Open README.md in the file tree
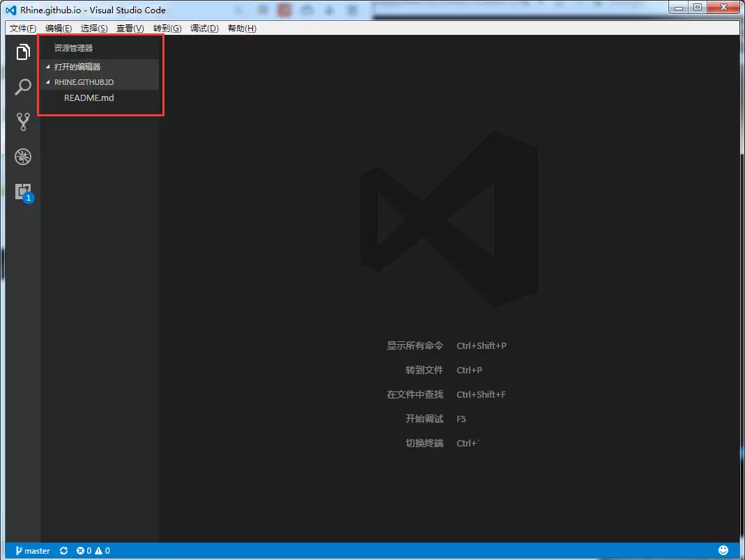This screenshot has width=745, height=560. pos(89,98)
